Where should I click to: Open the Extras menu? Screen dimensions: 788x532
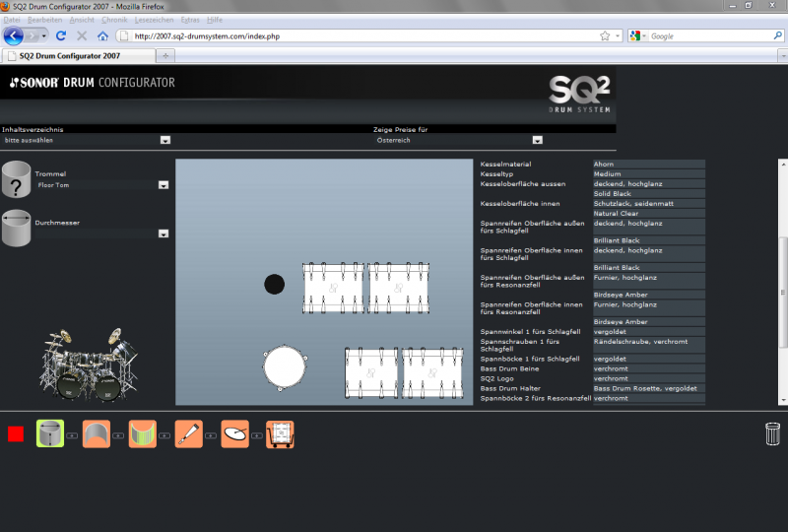190,20
